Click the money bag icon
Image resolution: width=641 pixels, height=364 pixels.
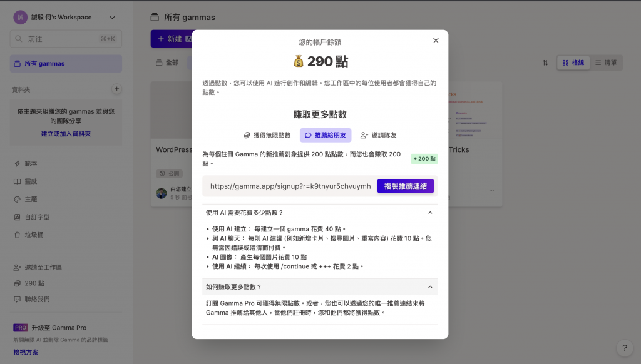click(299, 61)
